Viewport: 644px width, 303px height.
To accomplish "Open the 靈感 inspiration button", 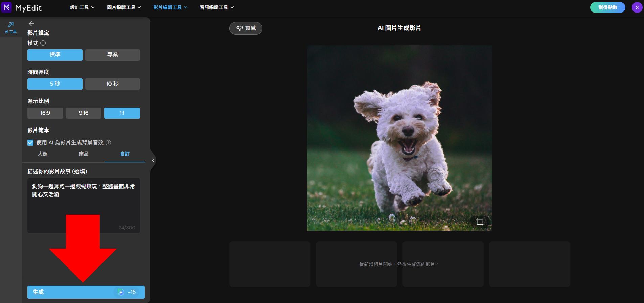I will pos(246,28).
